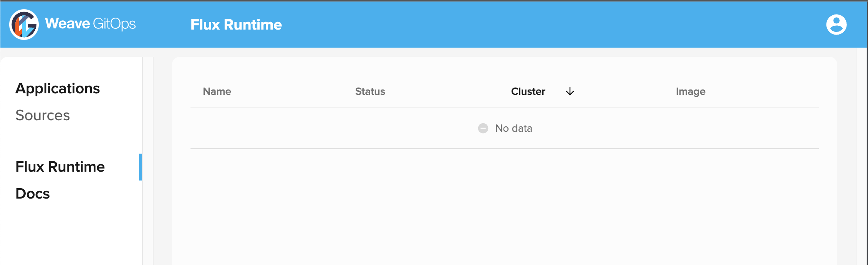Sort table by Image column header
This screenshot has height=265, width=868.
pyautogui.click(x=690, y=91)
